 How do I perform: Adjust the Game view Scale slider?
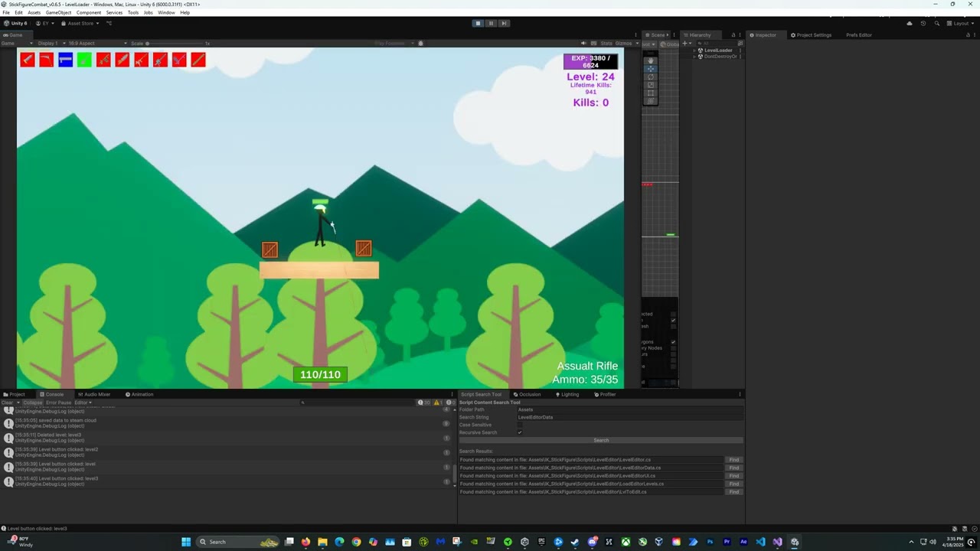(175, 43)
